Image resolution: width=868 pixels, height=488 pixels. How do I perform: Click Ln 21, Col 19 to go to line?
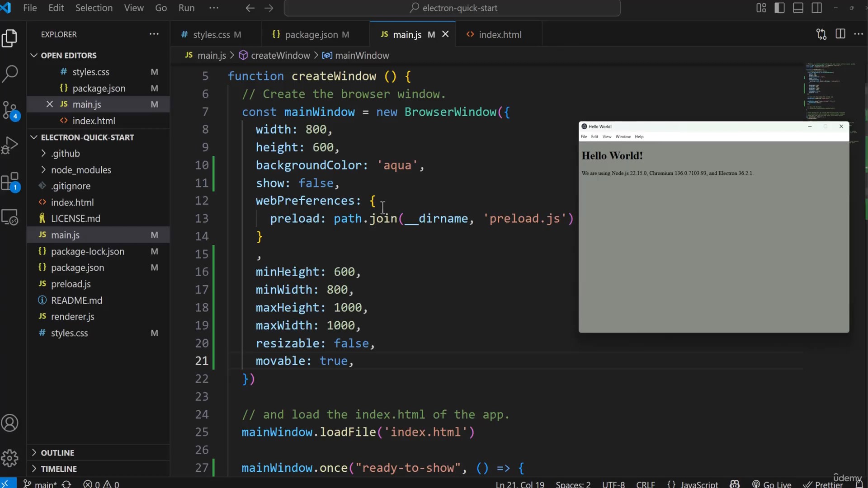coord(520,484)
